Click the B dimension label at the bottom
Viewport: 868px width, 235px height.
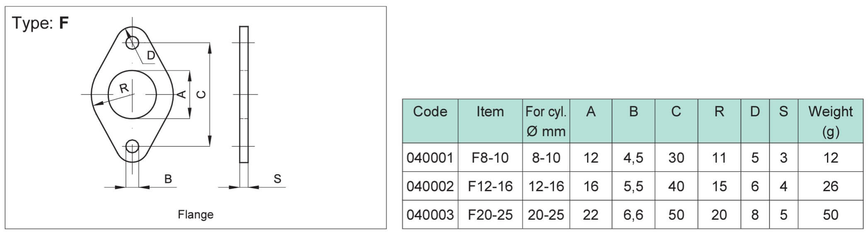(x=168, y=179)
